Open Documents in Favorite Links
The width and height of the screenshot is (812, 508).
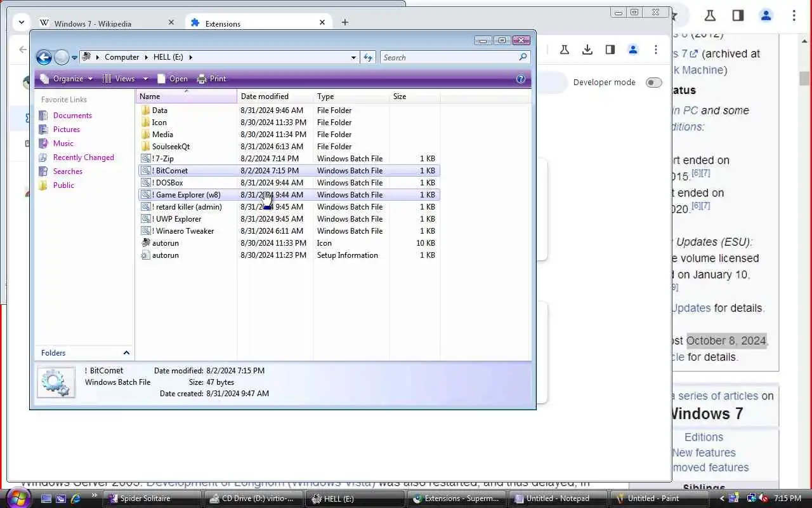[x=72, y=116]
